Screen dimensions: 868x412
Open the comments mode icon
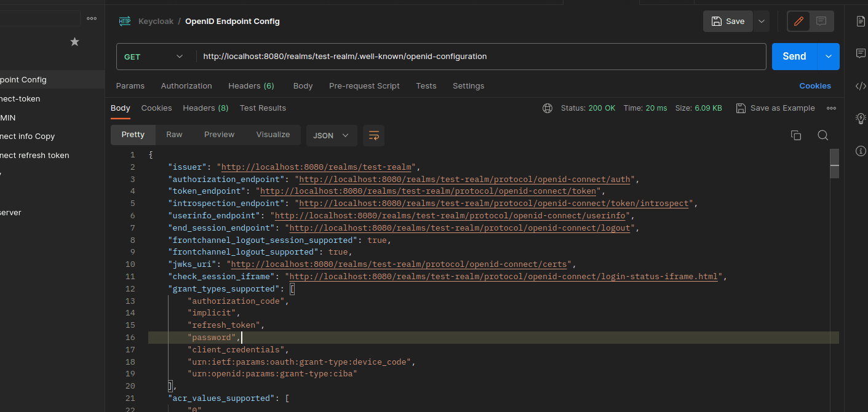821,22
